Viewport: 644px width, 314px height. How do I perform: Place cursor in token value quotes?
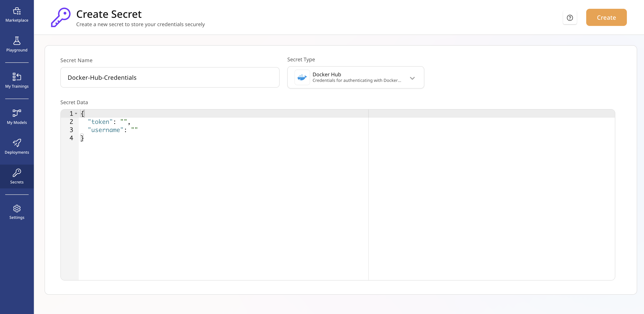coord(124,122)
